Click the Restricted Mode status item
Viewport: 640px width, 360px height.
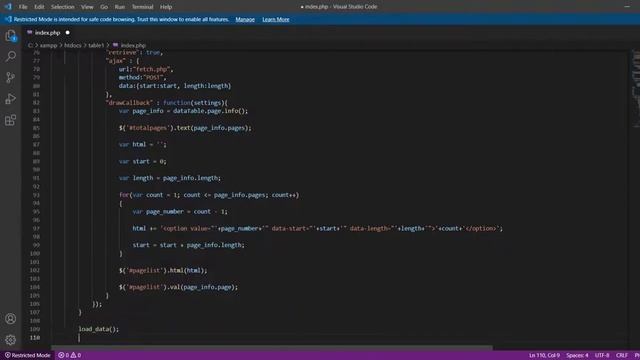(x=27, y=356)
